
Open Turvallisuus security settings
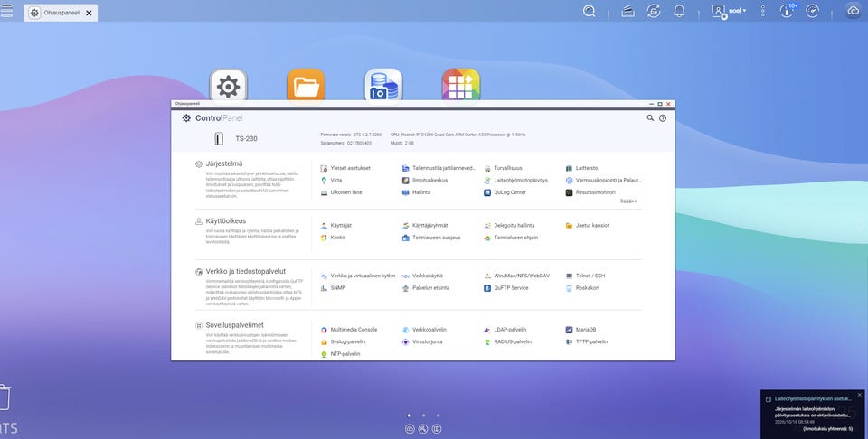pos(504,168)
